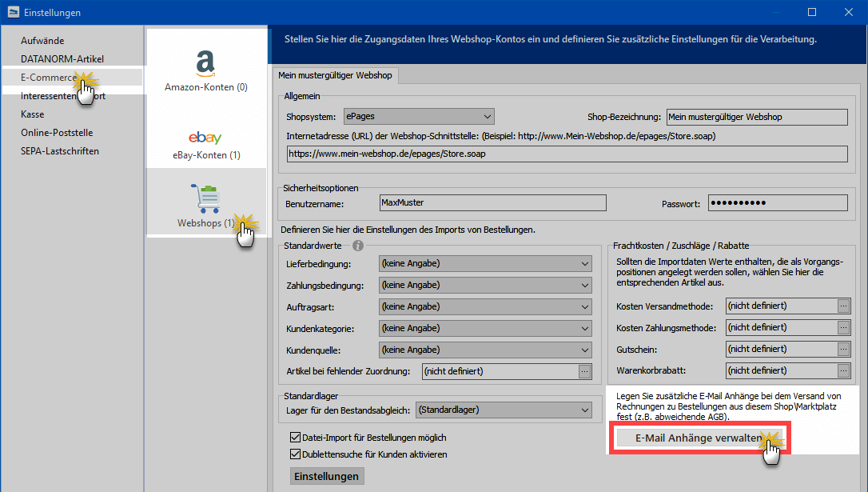Click the Gutschein value field
868x492 pixels.
coord(782,349)
